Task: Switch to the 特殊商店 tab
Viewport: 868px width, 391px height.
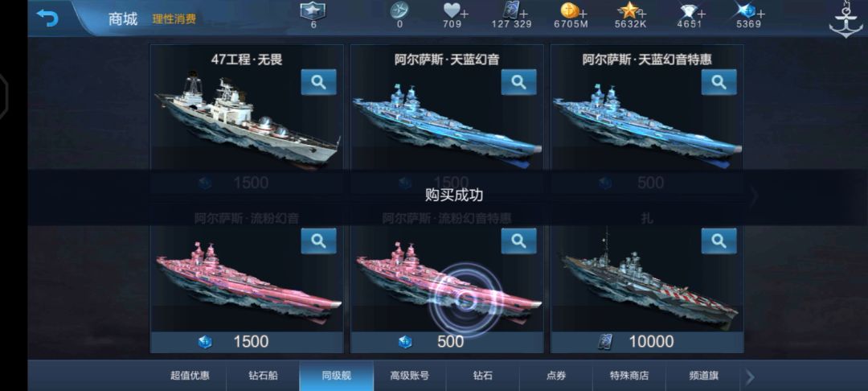Action: coord(628,376)
